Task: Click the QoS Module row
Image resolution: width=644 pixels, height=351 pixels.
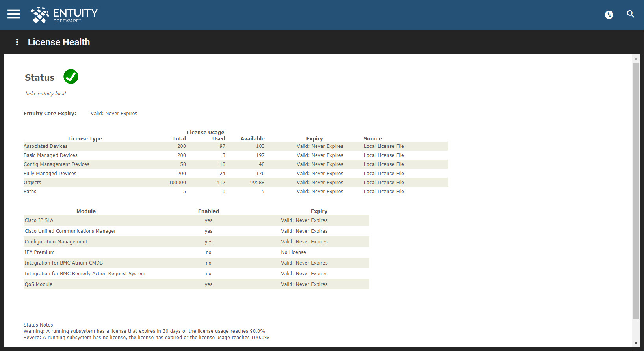Action: coord(197,284)
